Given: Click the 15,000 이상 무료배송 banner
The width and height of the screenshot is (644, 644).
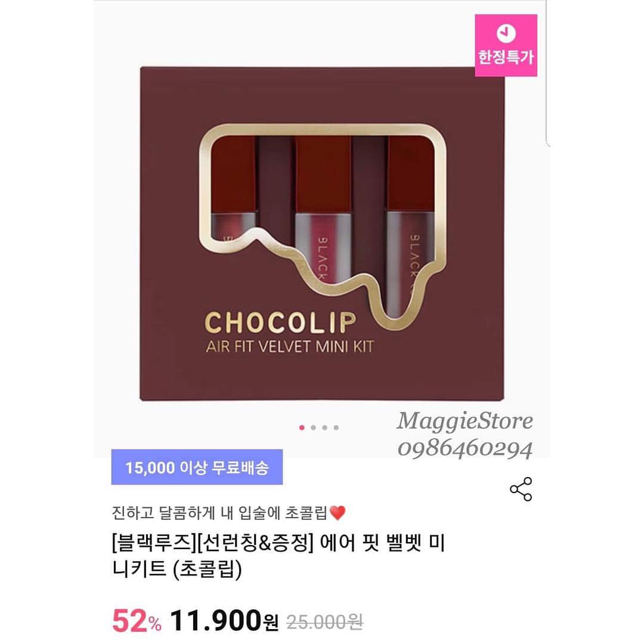Looking at the screenshot, I should pyautogui.click(x=197, y=467).
